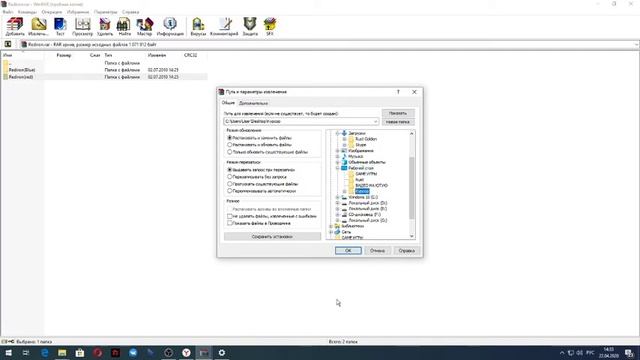Expand the CD-дисковод (F:) node
Viewport: 640px width, 360px height.
click(338, 214)
